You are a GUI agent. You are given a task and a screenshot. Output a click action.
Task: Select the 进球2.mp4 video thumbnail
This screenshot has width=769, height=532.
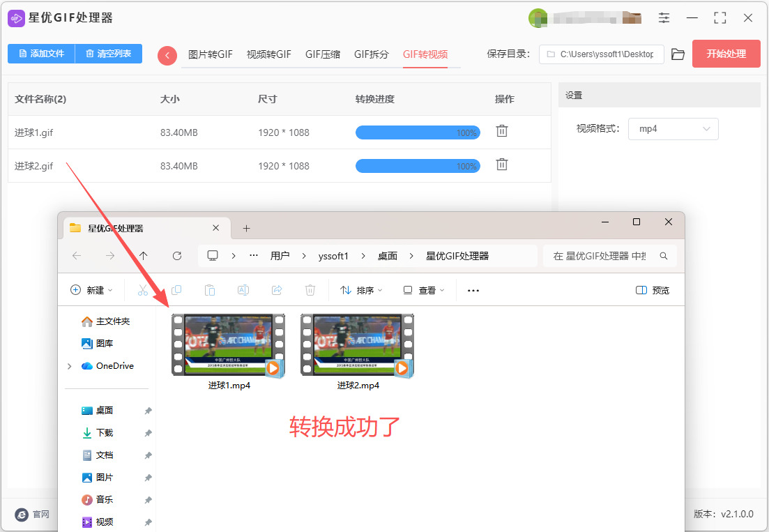click(x=358, y=345)
